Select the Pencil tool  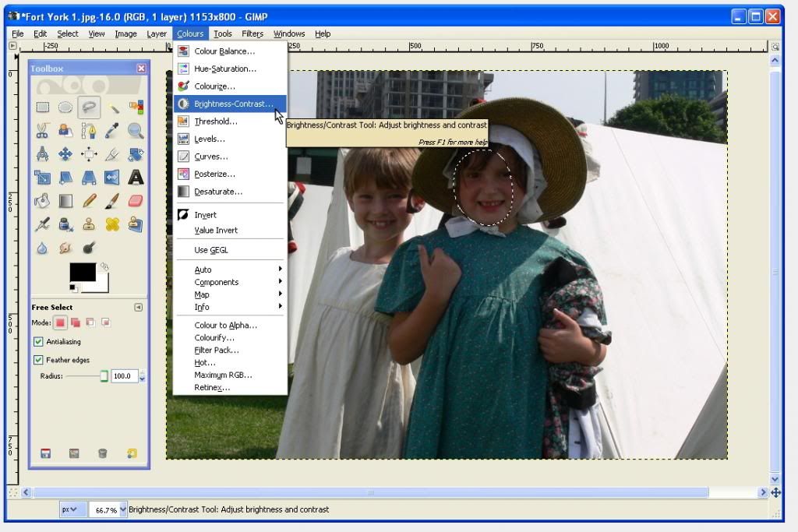click(x=89, y=201)
